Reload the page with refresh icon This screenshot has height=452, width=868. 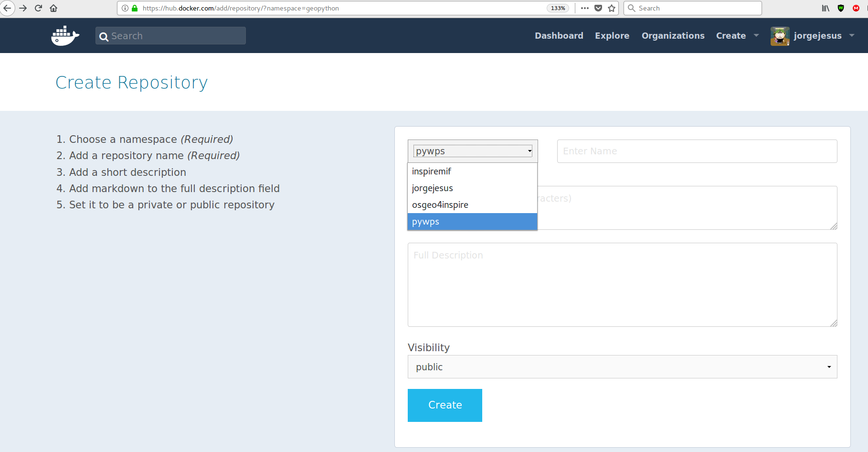tap(39, 8)
